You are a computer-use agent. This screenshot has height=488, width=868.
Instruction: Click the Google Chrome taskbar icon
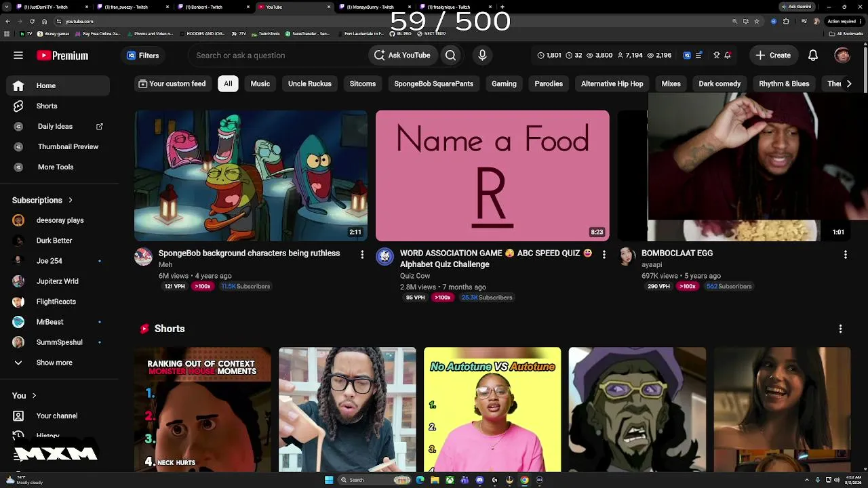524,480
